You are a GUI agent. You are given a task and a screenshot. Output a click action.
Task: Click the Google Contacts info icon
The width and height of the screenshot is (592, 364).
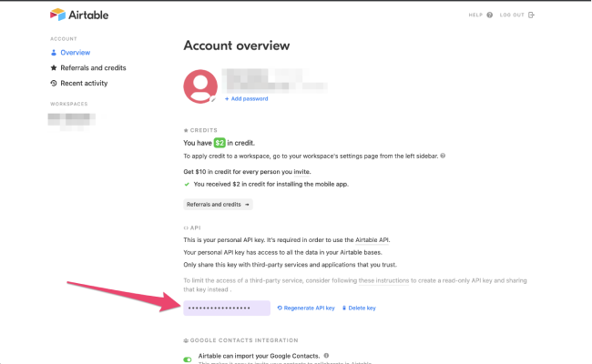click(326, 356)
